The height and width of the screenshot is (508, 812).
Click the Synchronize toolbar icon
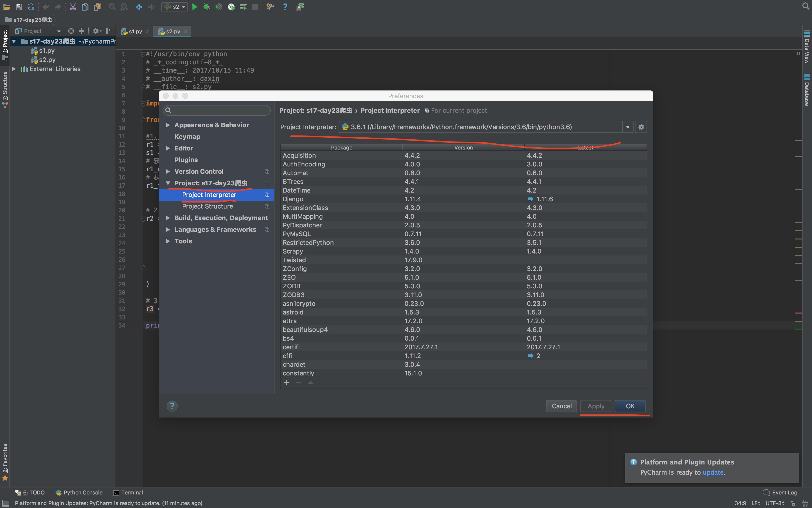(31, 7)
